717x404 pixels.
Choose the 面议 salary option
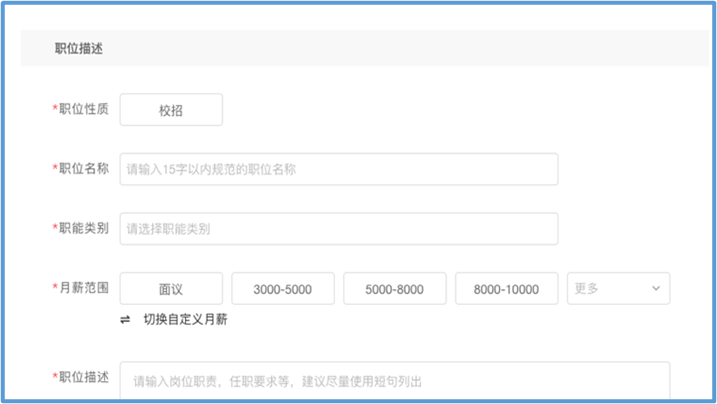point(171,289)
